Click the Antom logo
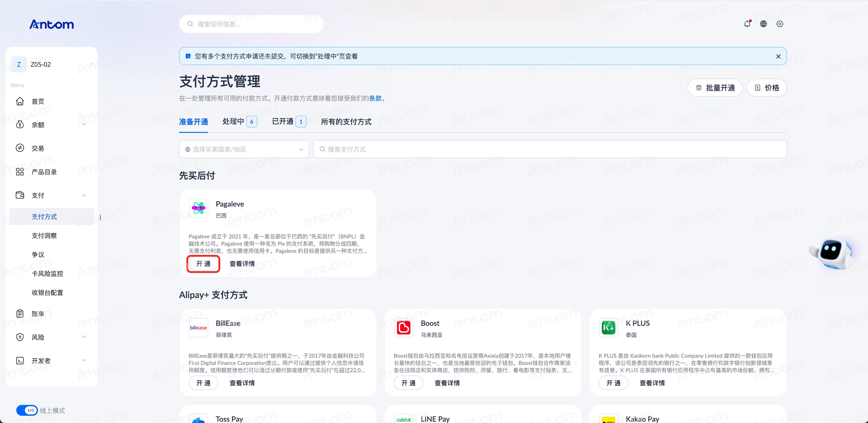 pos(52,24)
